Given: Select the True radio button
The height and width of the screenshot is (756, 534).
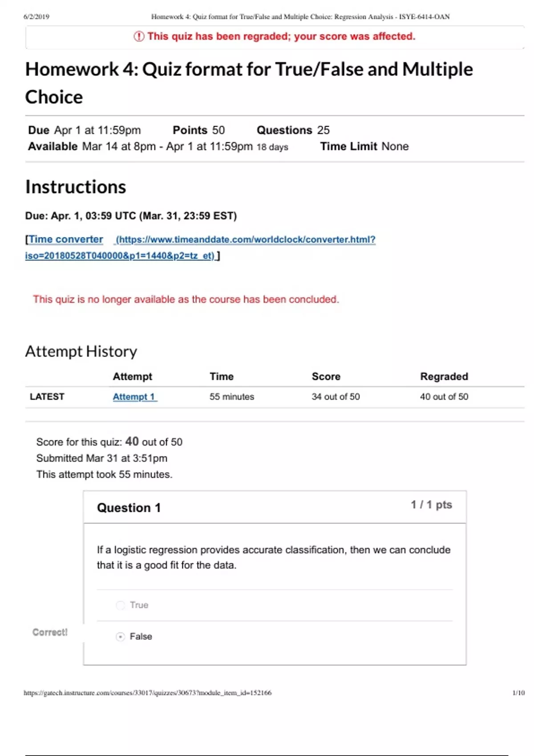Looking at the screenshot, I should (120, 605).
